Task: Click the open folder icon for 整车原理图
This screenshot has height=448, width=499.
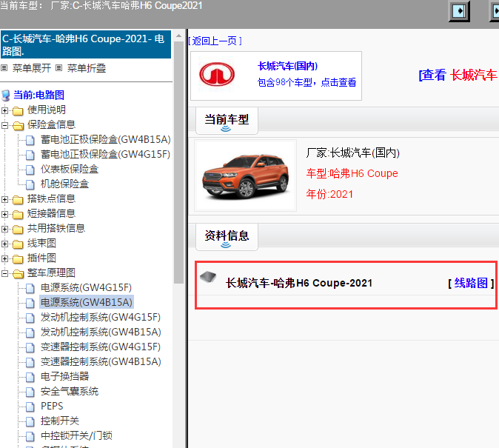Action: (x=18, y=274)
